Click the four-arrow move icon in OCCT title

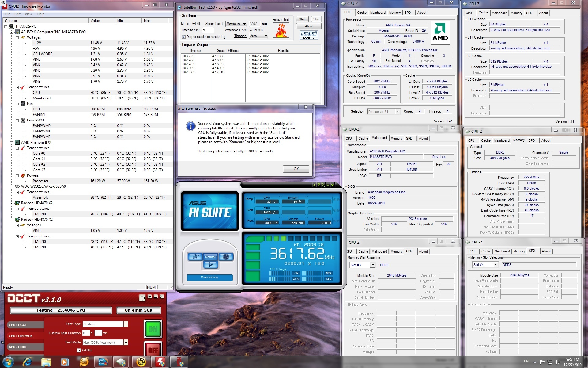click(x=142, y=297)
